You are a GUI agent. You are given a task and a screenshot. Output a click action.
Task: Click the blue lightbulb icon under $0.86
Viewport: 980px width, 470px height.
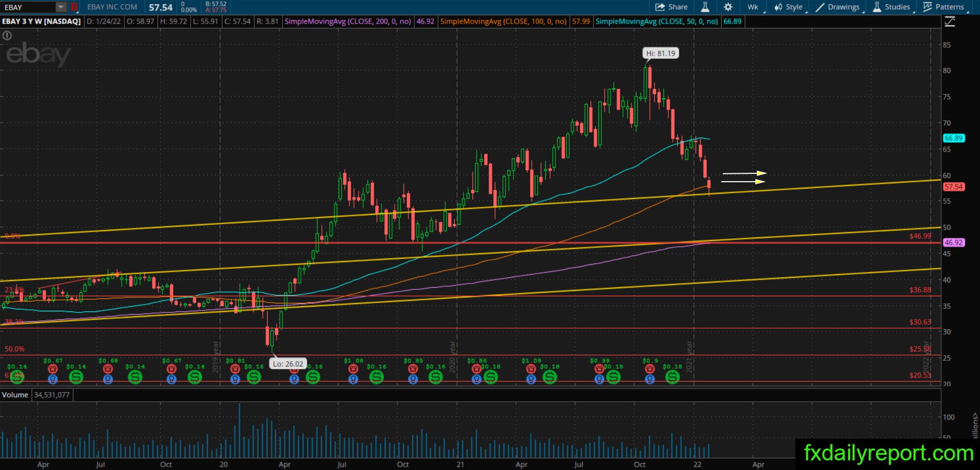tap(477, 378)
